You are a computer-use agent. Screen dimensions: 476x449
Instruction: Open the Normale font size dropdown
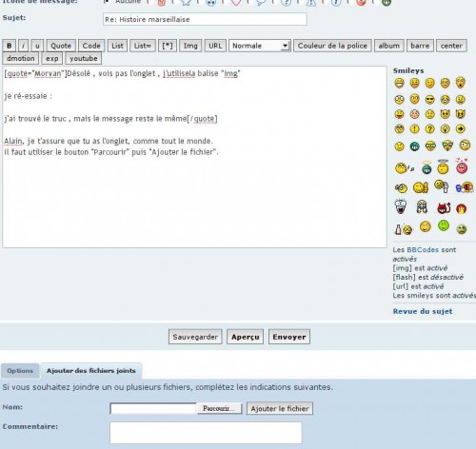(259, 46)
